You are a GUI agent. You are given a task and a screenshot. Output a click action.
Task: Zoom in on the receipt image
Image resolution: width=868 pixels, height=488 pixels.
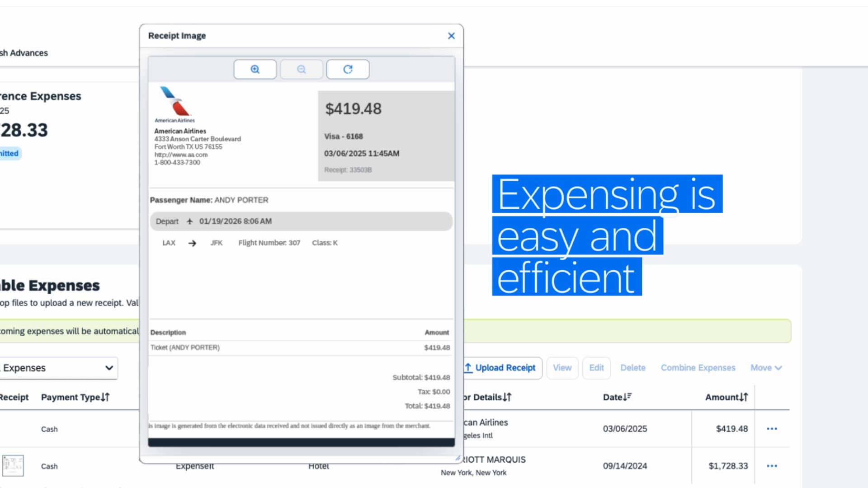pos(255,69)
